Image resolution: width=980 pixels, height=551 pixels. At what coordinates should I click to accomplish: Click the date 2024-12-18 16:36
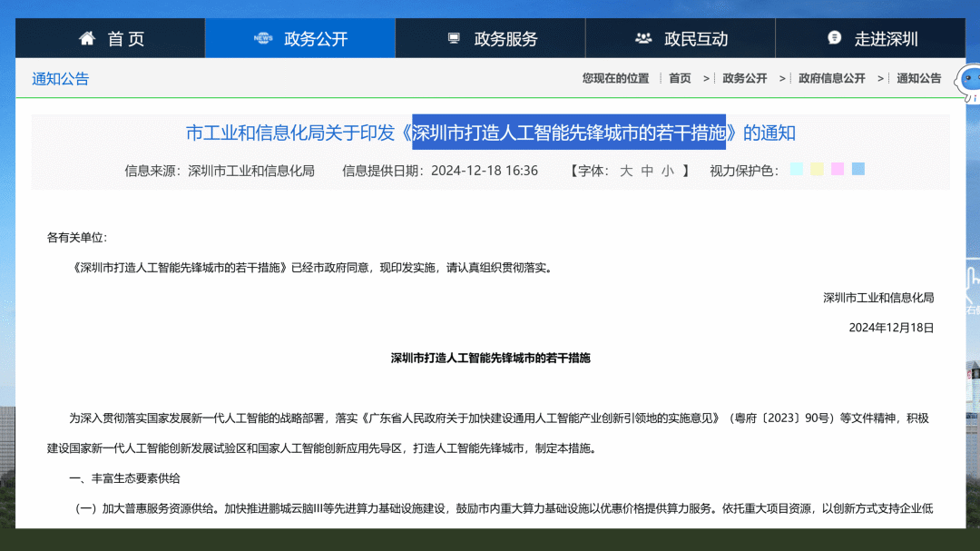pyautogui.click(x=485, y=171)
